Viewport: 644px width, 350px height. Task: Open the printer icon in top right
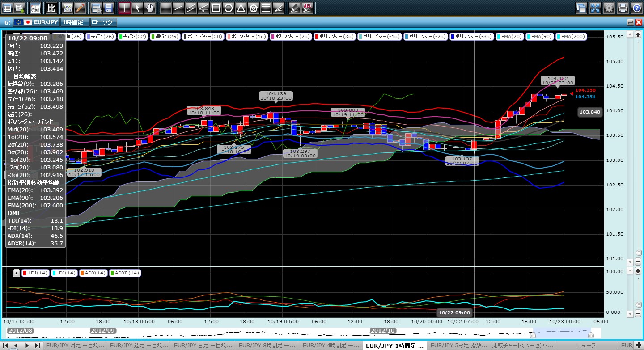pos(623,8)
